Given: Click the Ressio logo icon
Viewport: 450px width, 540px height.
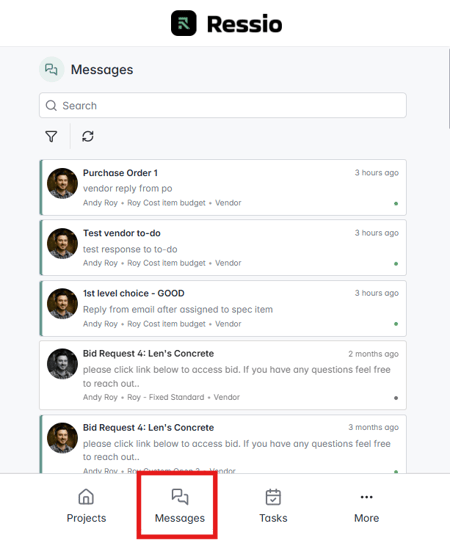Looking at the screenshot, I should coord(184,23).
